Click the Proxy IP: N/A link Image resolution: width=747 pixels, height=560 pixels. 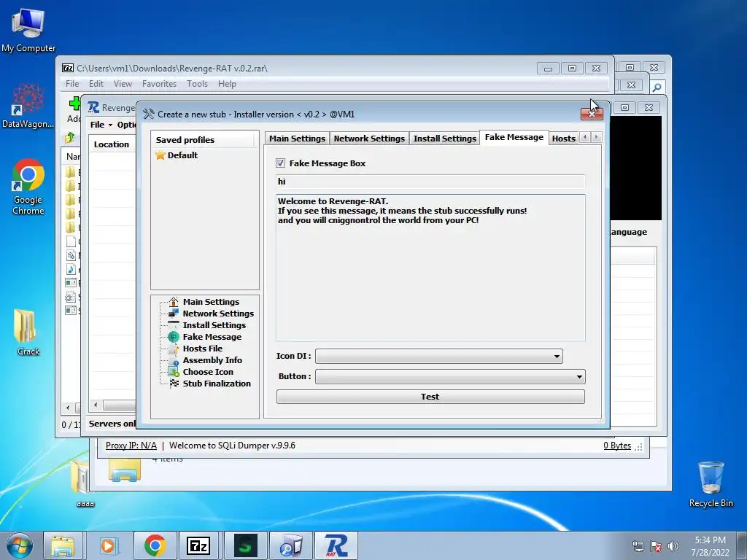[x=131, y=446]
